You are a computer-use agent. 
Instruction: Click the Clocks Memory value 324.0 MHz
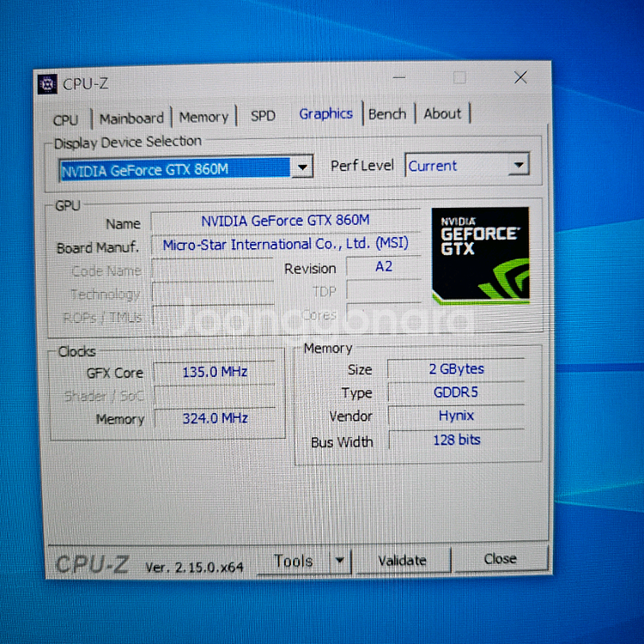click(215, 418)
